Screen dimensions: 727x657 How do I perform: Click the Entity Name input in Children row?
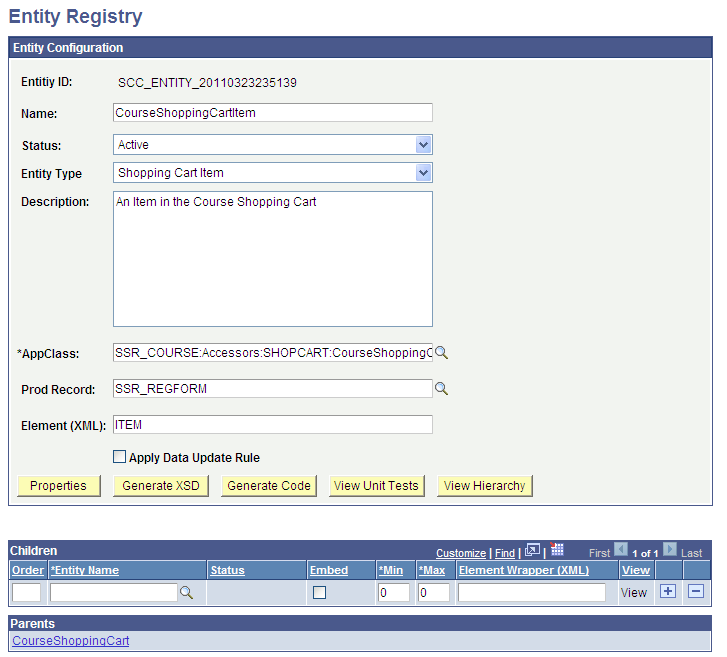114,592
